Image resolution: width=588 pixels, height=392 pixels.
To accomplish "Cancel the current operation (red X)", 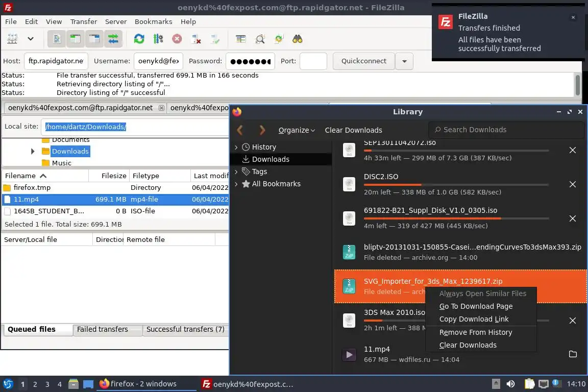I will 177,39.
